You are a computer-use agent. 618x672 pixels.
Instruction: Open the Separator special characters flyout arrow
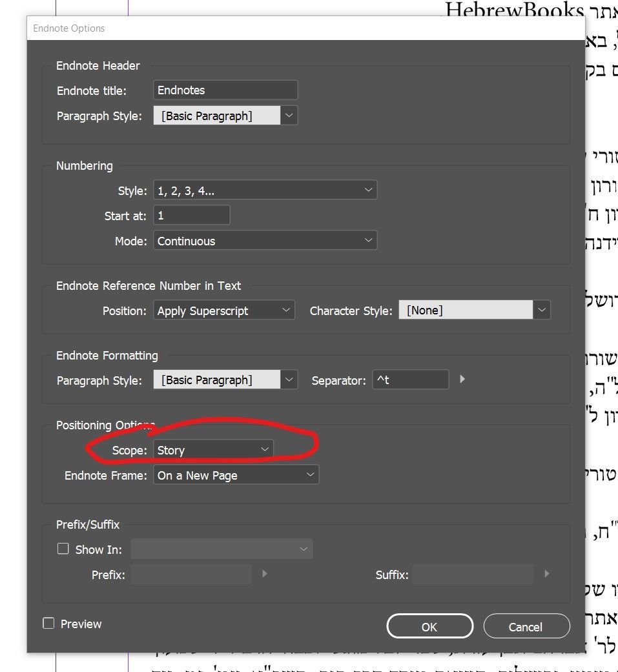click(462, 380)
